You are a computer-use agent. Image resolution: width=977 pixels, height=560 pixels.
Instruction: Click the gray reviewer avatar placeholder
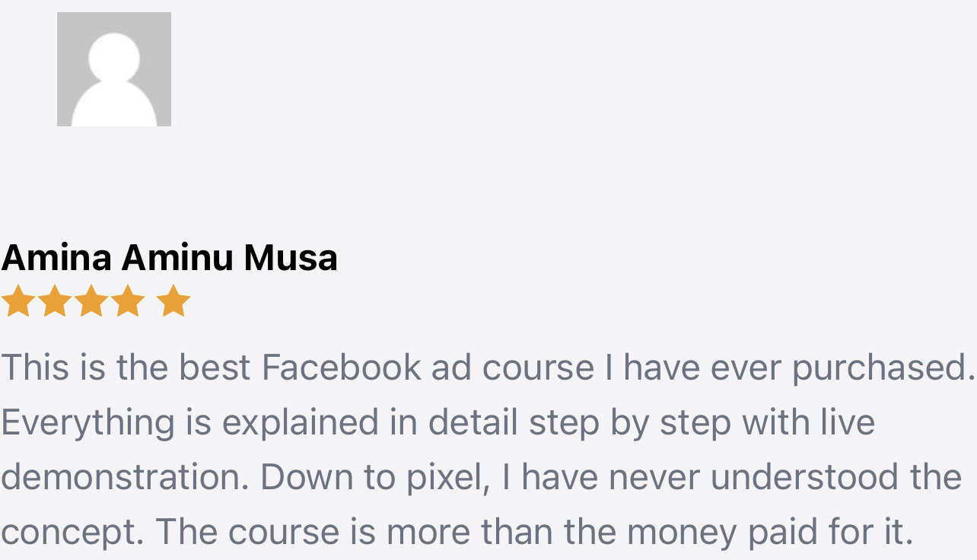[x=114, y=69]
